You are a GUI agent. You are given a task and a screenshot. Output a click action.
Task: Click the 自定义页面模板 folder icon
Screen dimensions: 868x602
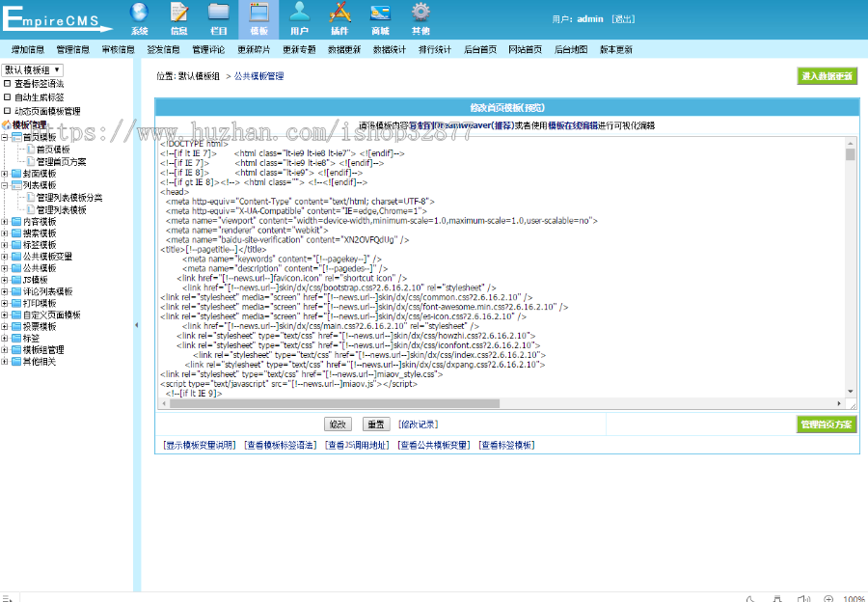coord(16,315)
